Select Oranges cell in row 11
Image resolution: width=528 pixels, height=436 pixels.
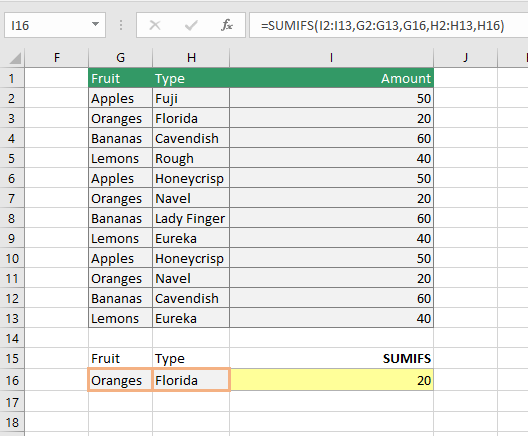[x=121, y=278]
